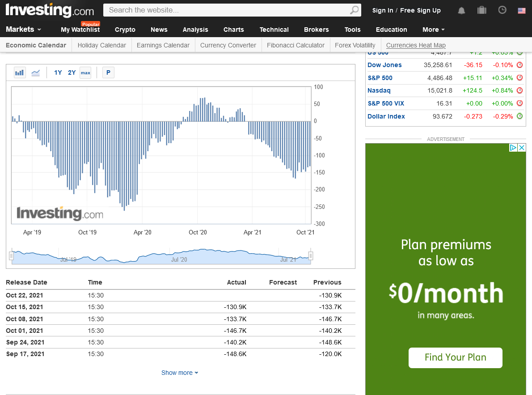Click the clock icon in the S&P 500 row

pyautogui.click(x=519, y=78)
